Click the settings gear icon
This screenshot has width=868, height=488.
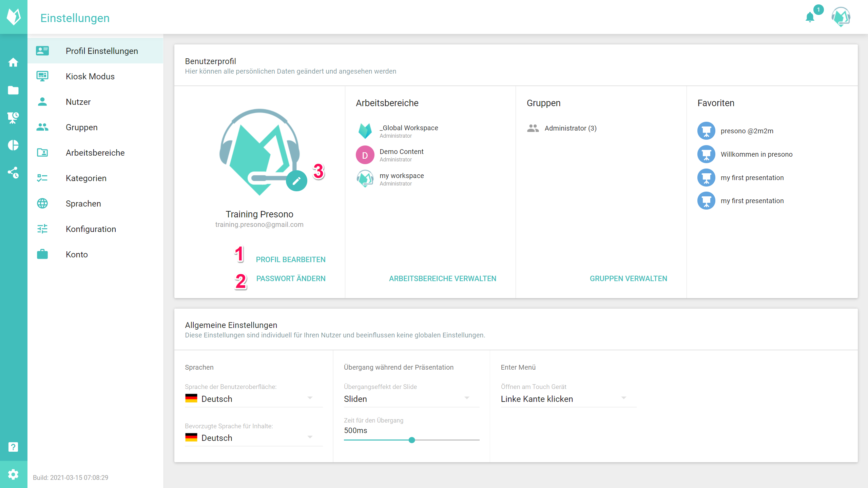coord(13,474)
